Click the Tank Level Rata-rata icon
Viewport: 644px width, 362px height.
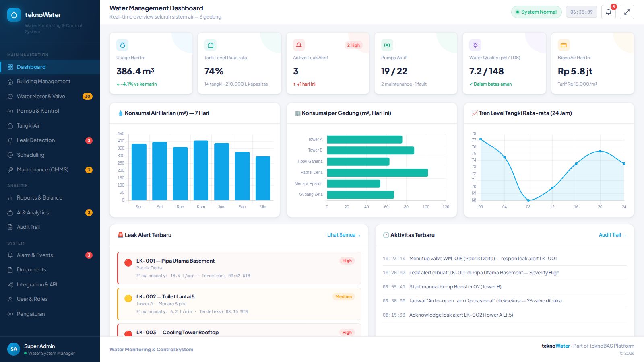pyautogui.click(x=211, y=45)
